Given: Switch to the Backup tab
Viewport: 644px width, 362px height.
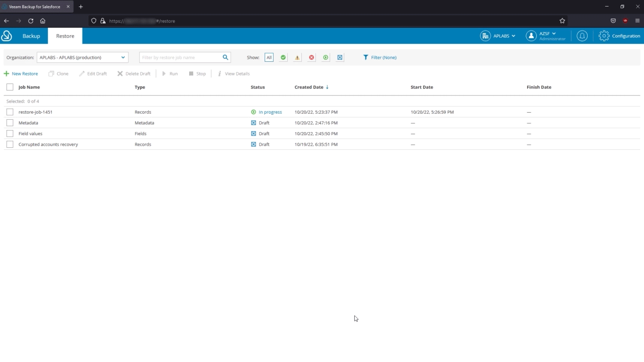Looking at the screenshot, I should 31,36.
